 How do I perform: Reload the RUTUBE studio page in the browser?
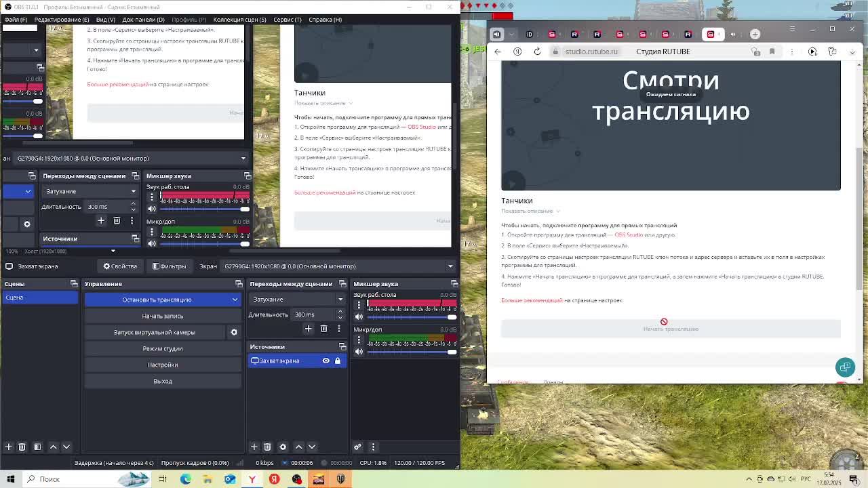pos(537,52)
